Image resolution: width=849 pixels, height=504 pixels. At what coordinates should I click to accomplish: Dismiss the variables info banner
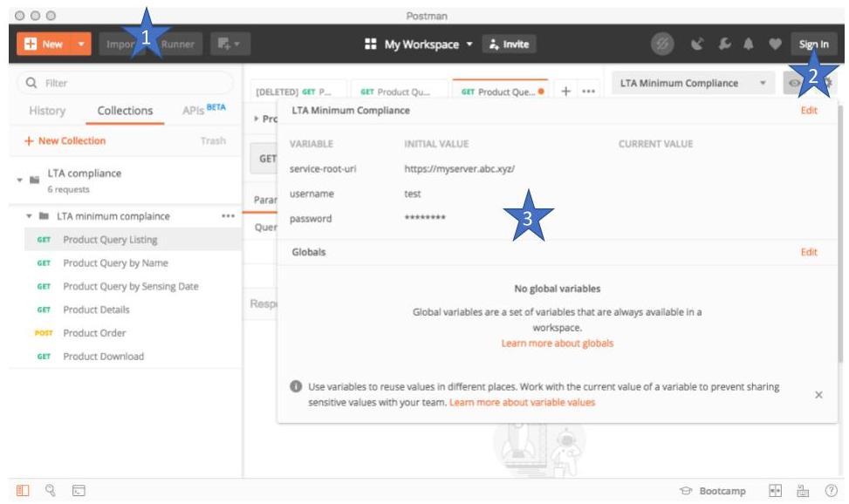(x=818, y=395)
